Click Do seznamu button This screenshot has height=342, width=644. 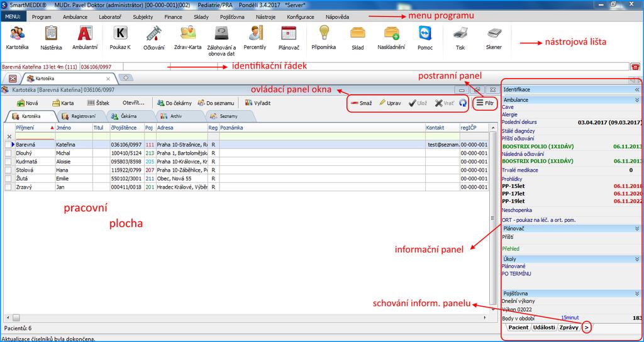coord(216,104)
